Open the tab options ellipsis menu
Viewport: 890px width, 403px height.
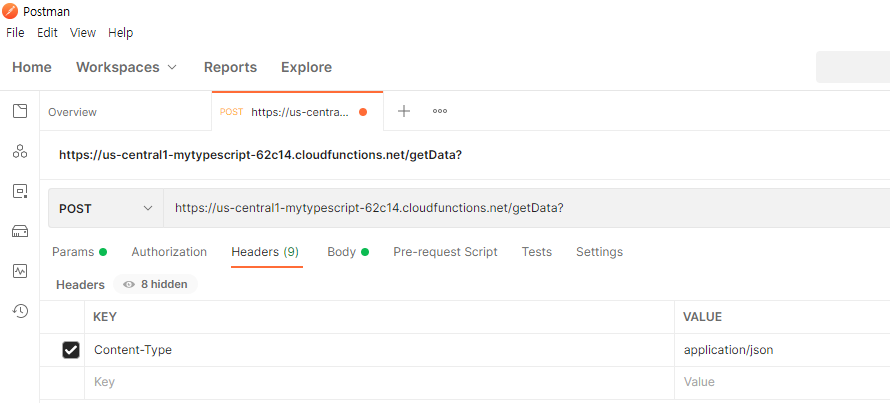coord(440,111)
